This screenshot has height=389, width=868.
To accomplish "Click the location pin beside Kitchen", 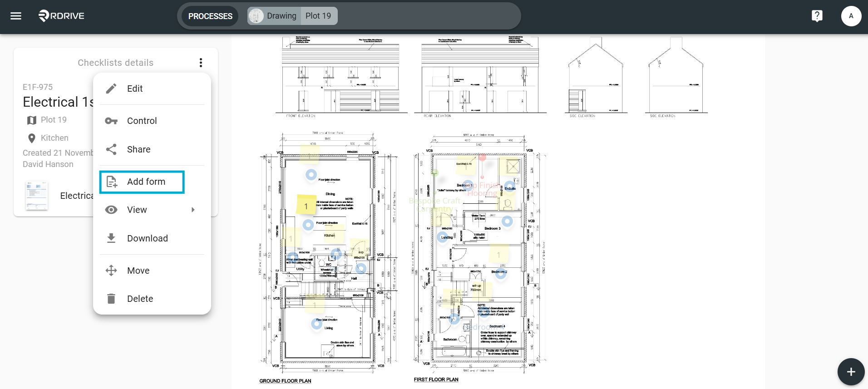I will 31,138.
